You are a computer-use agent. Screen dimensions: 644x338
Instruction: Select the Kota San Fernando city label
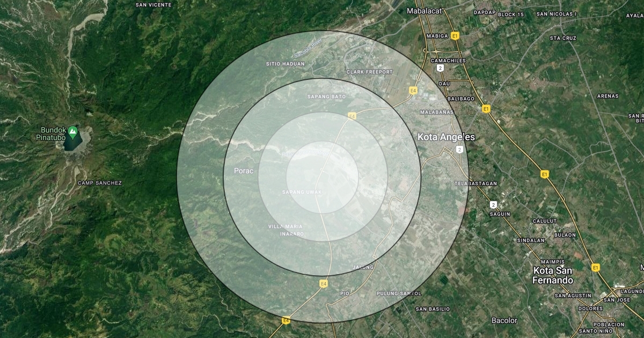click(x=553, y=276)
